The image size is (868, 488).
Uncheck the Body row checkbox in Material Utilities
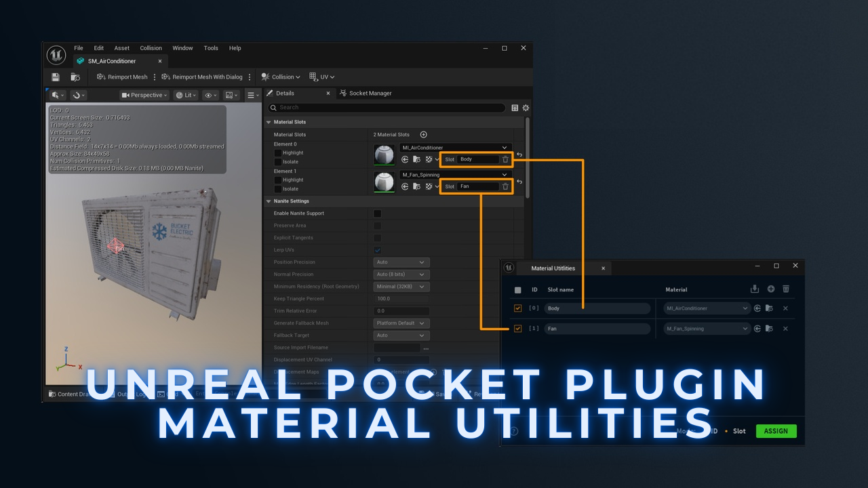[x=518, y=308]
